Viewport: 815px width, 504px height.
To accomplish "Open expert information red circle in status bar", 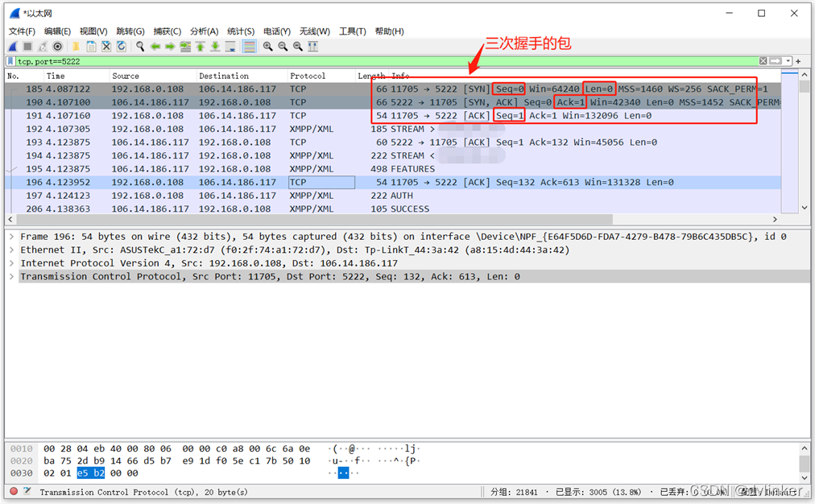I will coord(14,491).
